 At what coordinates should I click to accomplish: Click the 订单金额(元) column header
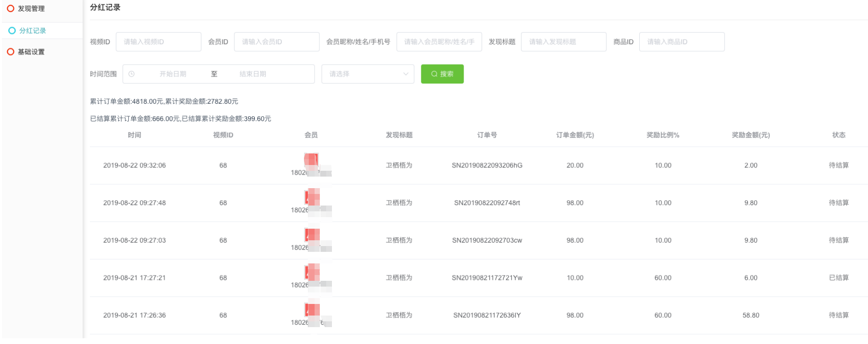[x=575, y=135]
